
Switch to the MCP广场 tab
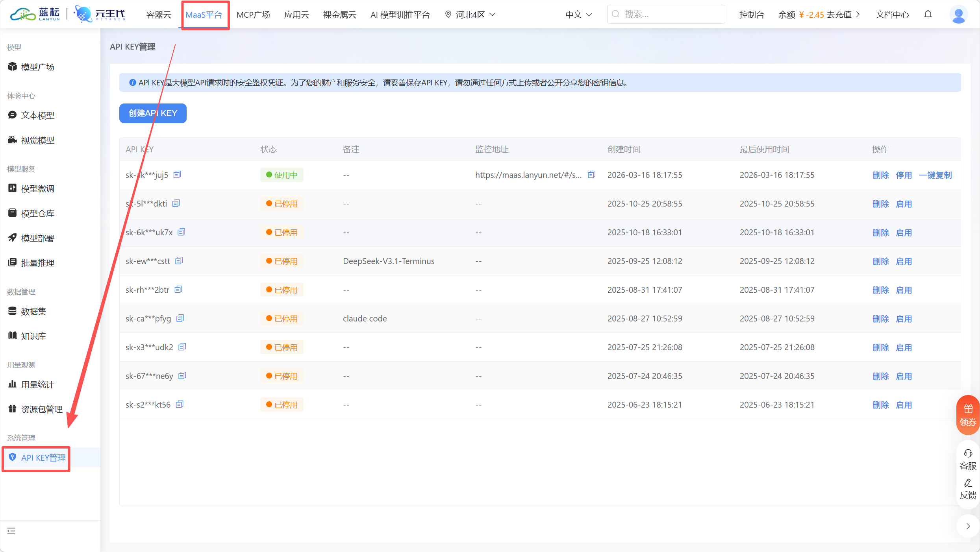click(x=253, y=15)
